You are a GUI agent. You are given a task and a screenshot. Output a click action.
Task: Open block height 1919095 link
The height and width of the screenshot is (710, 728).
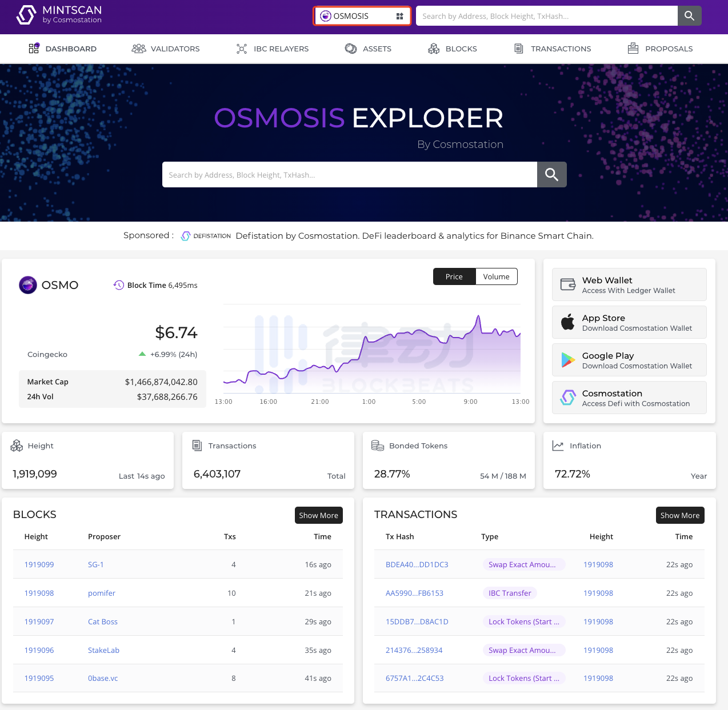click(x=39, y=678)
